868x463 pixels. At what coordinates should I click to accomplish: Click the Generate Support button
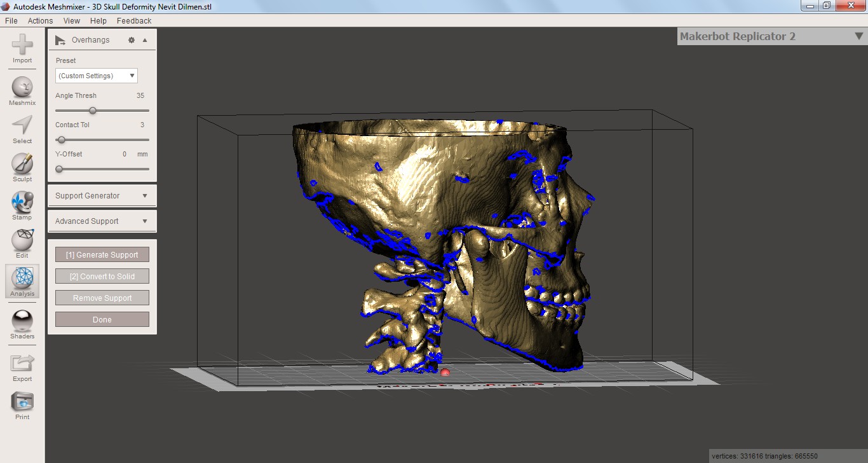point(102,254)
